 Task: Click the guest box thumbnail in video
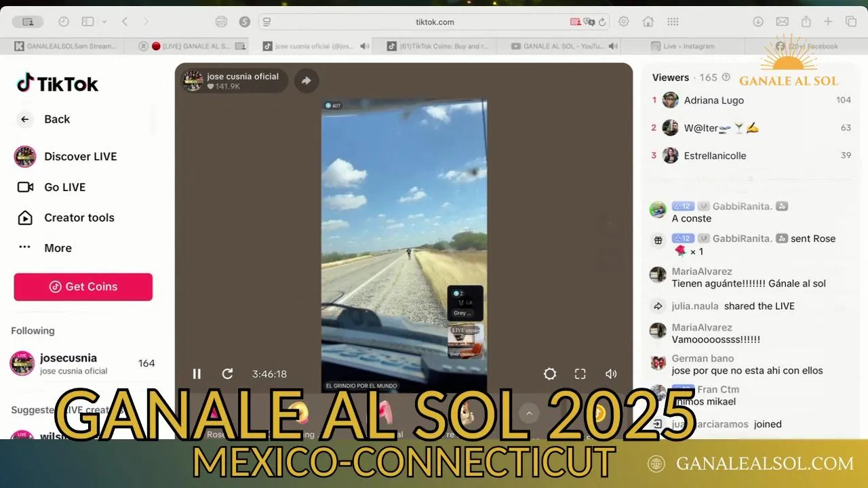tap(465, 303)
